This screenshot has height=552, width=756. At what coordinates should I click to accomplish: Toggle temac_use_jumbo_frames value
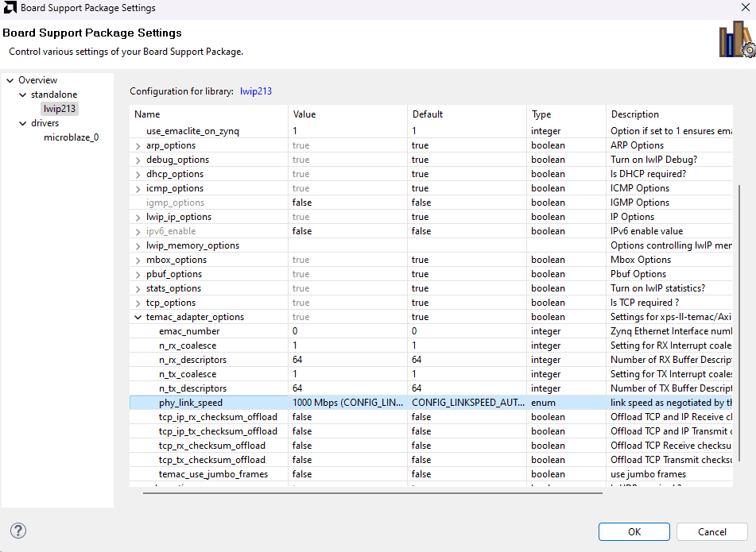pyautogui.click(x=348, y=474)
